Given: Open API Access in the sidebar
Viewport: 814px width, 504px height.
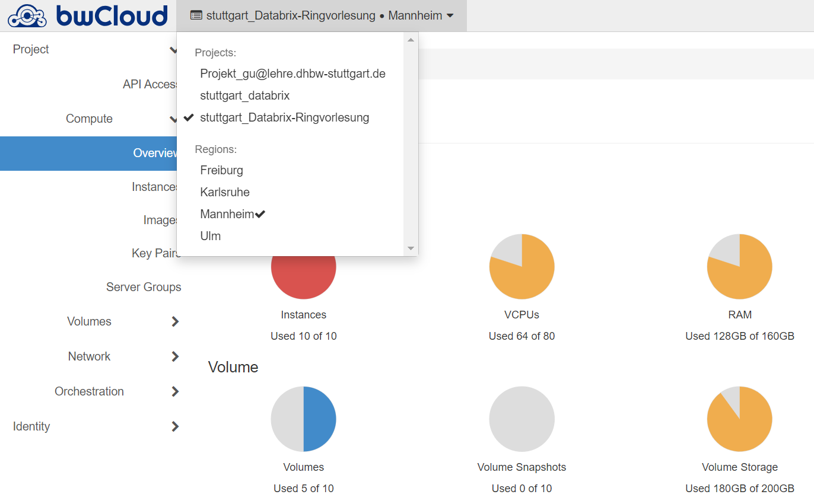Looking at the screenshot, I should (x=150, y=84).
